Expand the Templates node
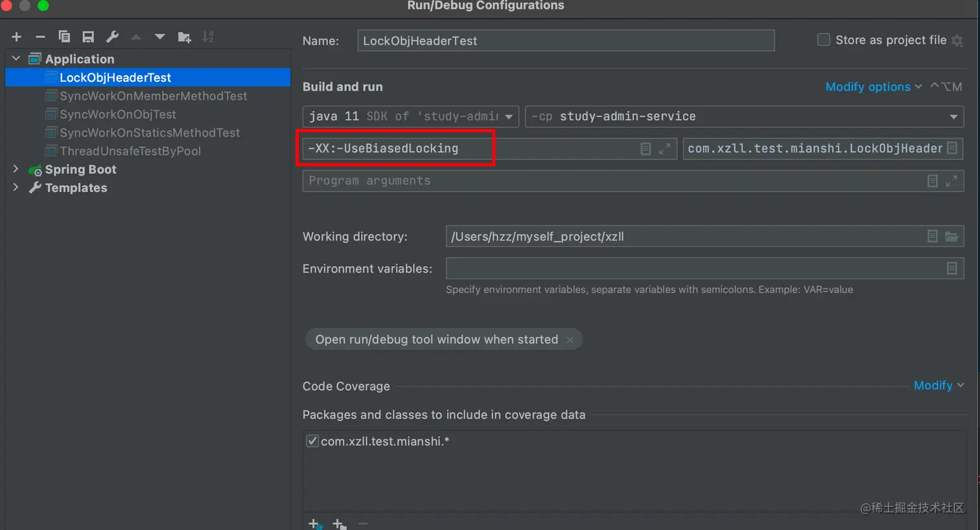 click(x=16, y=187)
